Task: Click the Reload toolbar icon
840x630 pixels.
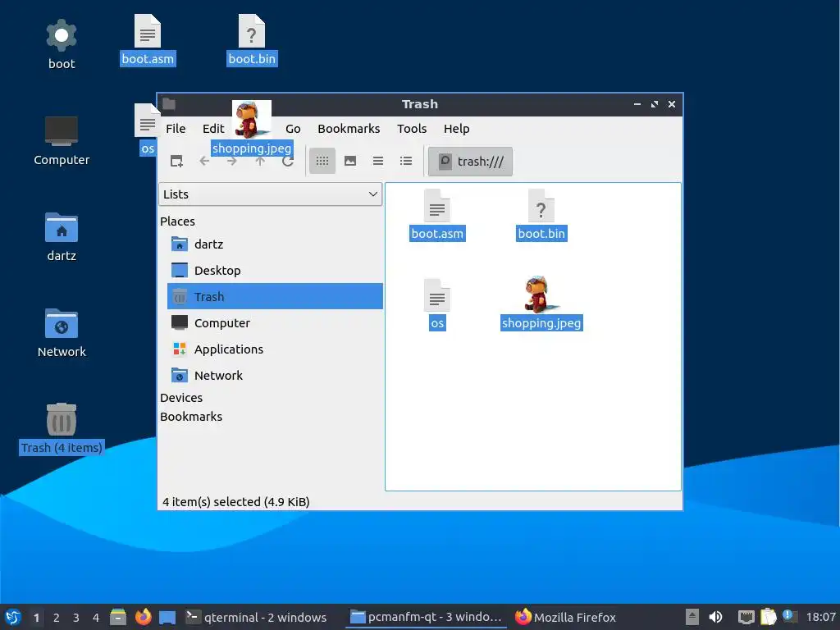Action: coord(288,162)
